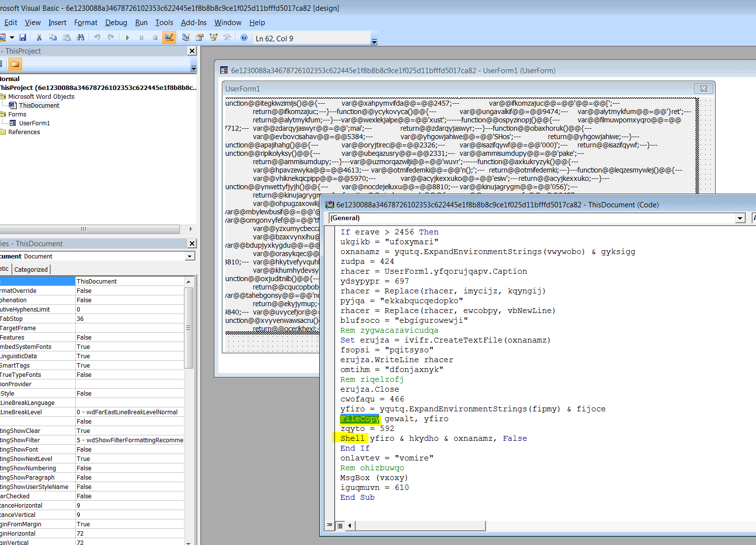Click the '5 - wdShowFilterFormattingRecomme' property value

coord(129,440)
